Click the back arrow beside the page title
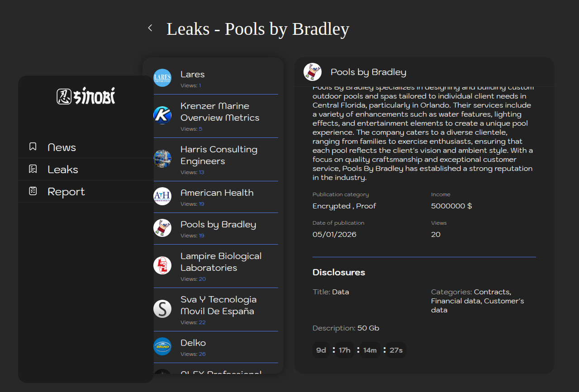The height and width of the screenshot is (392, 579). [x=150, y=28]
